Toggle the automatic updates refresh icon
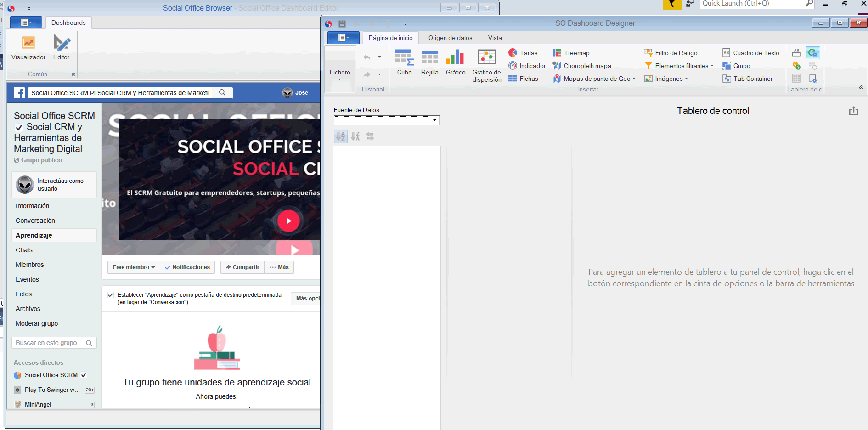The image size is (868, 430). [x=813, y=53]
